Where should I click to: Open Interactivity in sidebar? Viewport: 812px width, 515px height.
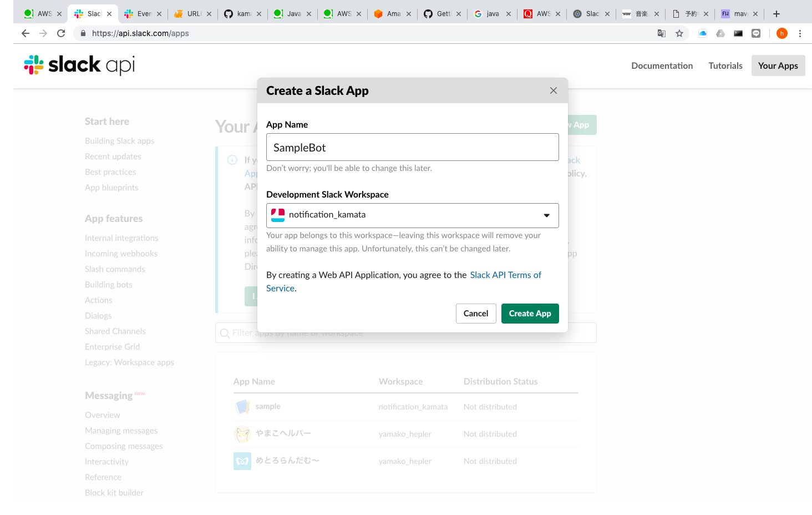106,462
